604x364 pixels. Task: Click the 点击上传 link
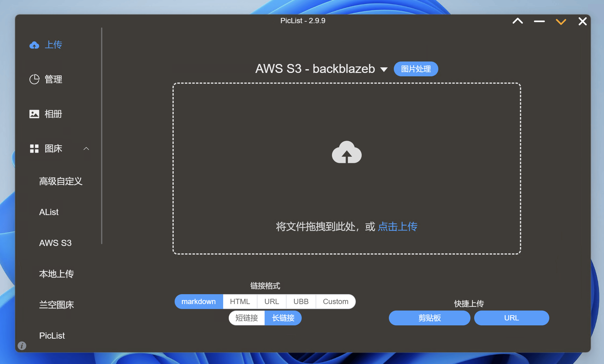point(398,226)
